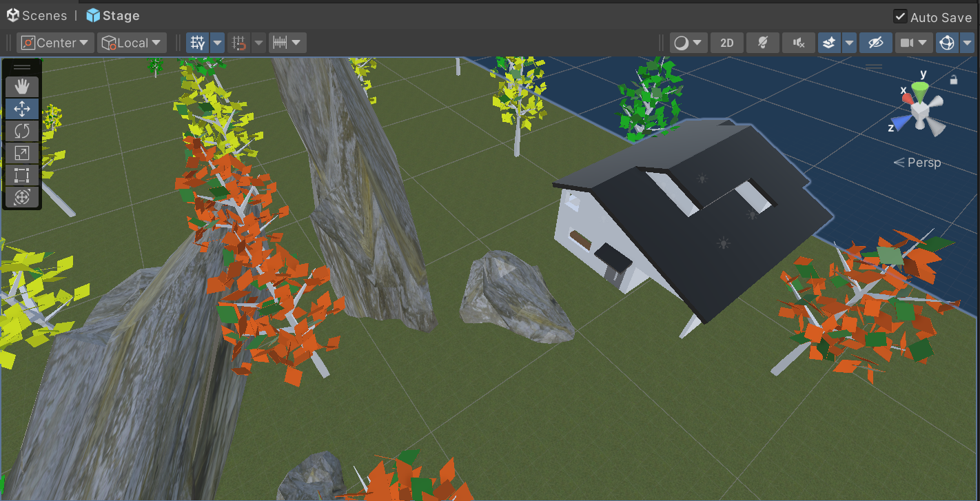980x501 pixels.
Task: Click the green Y axis cone on gizmo
Action: coord(919,88)
